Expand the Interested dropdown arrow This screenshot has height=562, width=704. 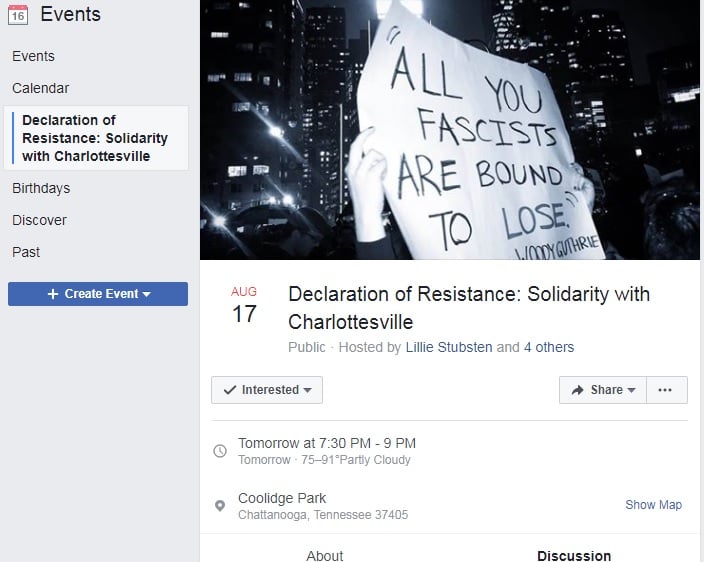coord(308,390)
